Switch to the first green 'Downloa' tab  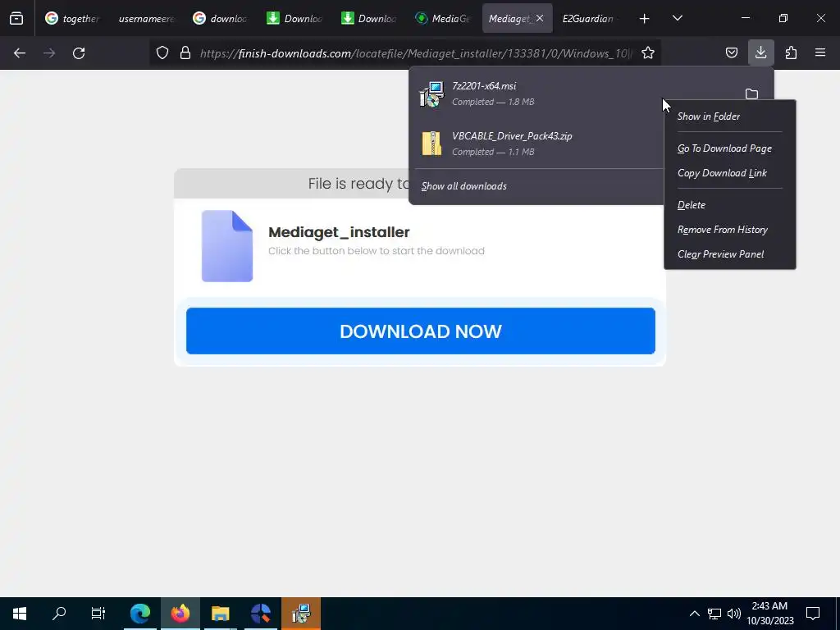(x=294, y=19)
